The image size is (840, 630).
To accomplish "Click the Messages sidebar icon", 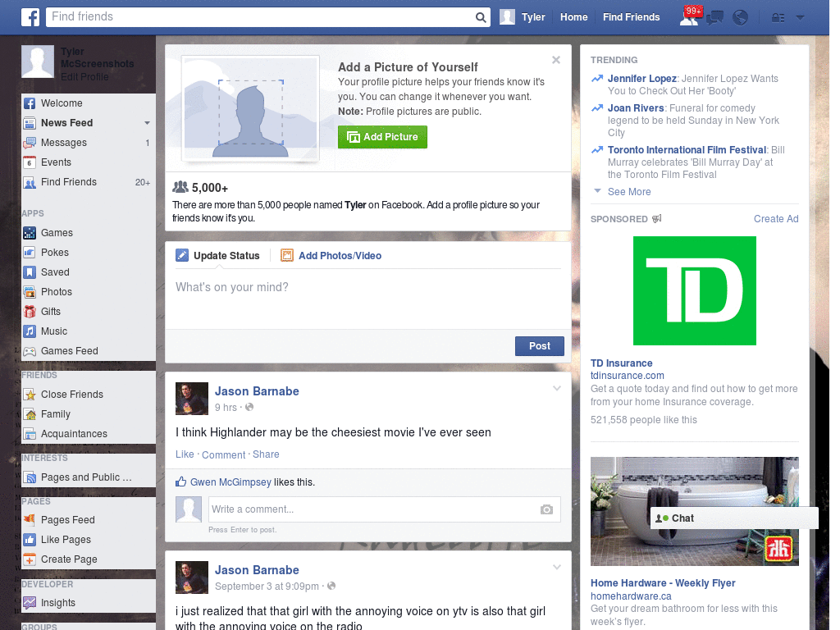I will pyautogui.click(x=30, y=143).
